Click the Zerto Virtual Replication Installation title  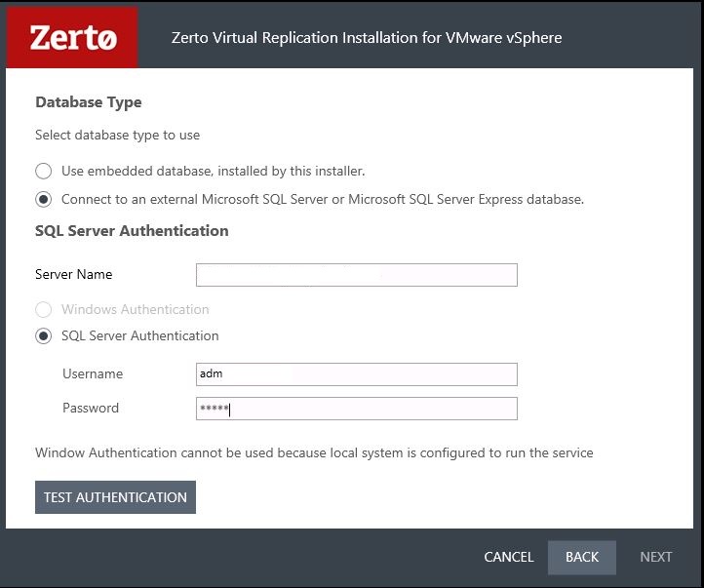click(367, 38)
